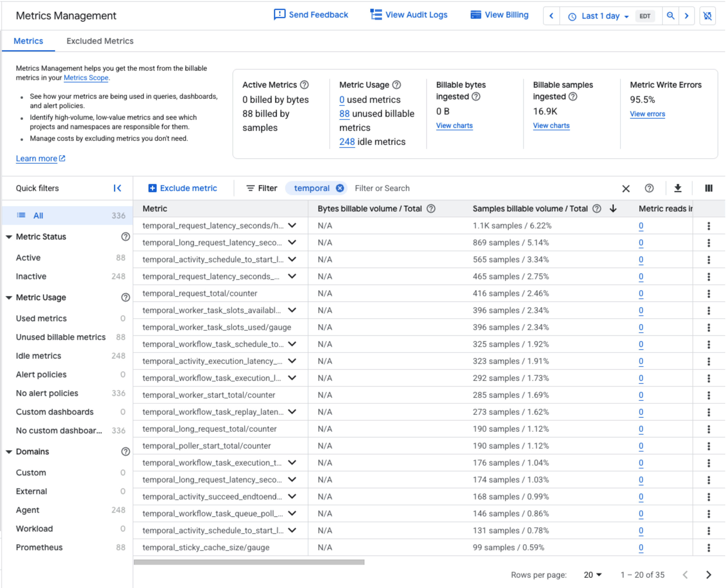Viewport: 727px width, 588px height.
Task: Click the Exclude metric button
Action: click(x=183, y=188)
